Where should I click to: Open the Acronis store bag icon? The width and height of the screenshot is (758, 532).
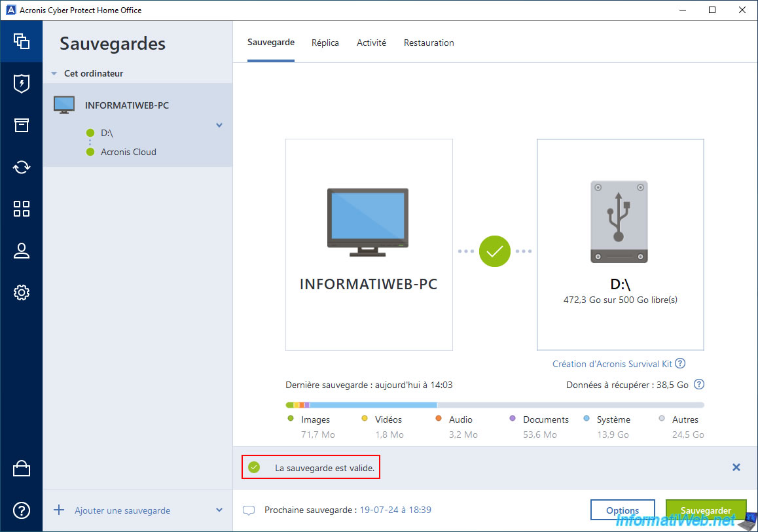(21, 469)
